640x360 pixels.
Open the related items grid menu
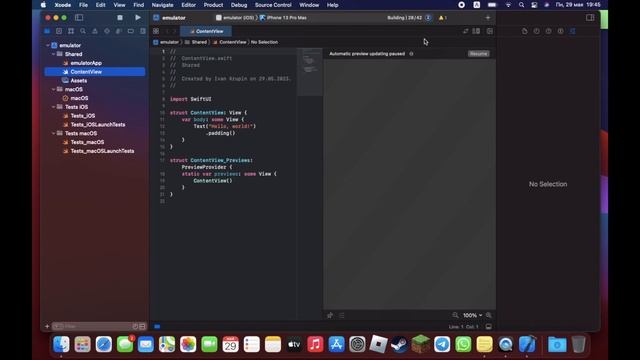156,31
